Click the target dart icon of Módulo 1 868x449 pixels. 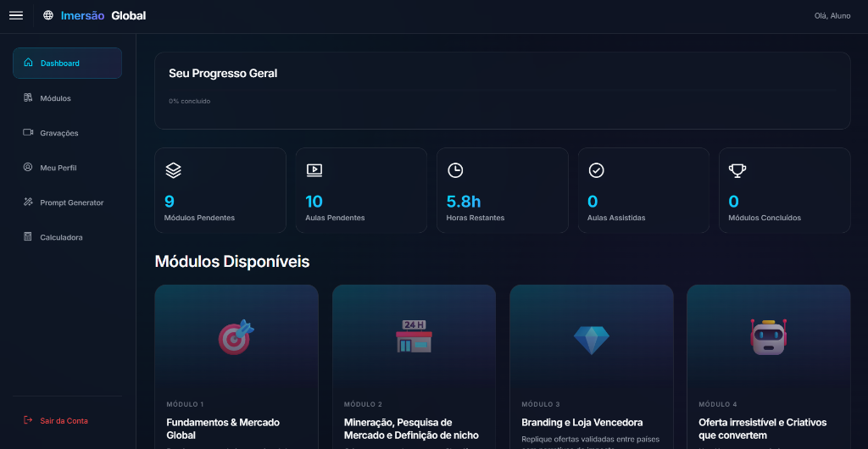[236, 337]
